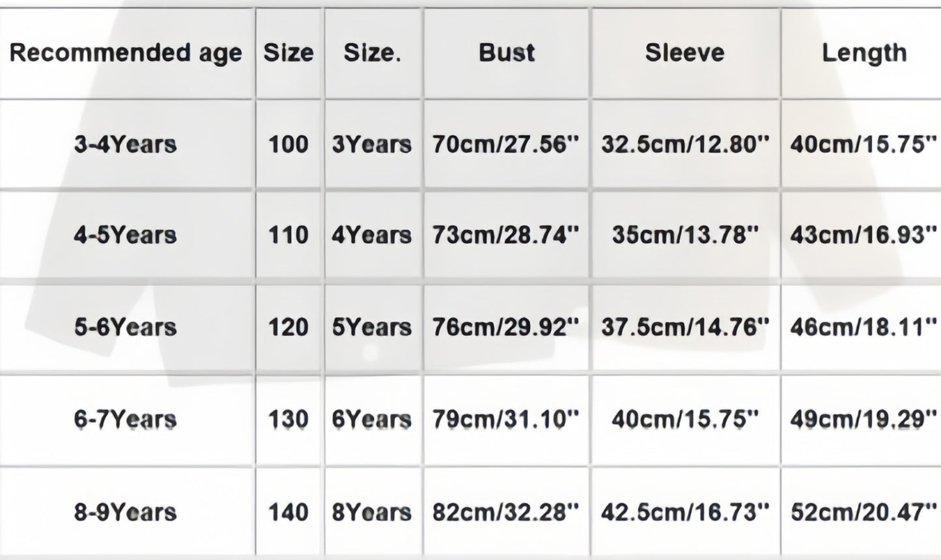The image size is (941, 560).
Task: Select the 37.5cm/14.76" sleeve measurement
Action: pyautogui.click(x=685, y=327)
